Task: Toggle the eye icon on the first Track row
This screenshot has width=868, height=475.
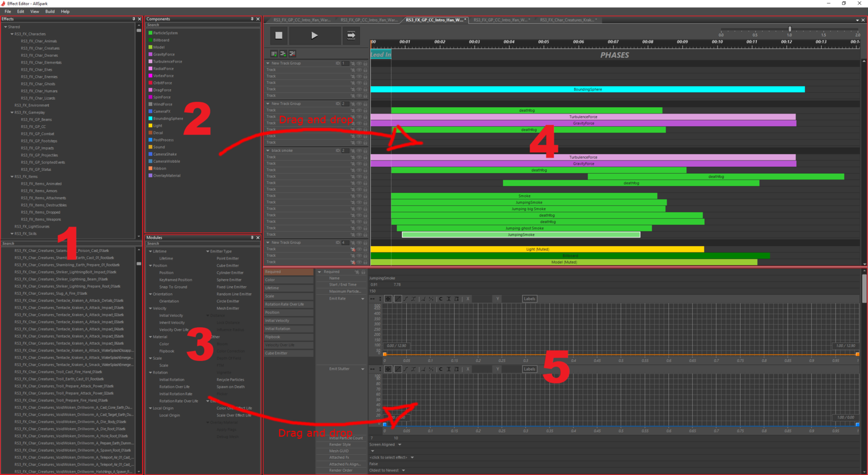Action: click(359, 70)
